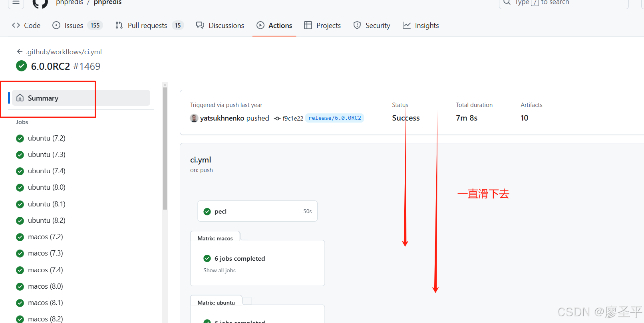
Task: Switch to the Discussions tab
Action: pos(220,25)
